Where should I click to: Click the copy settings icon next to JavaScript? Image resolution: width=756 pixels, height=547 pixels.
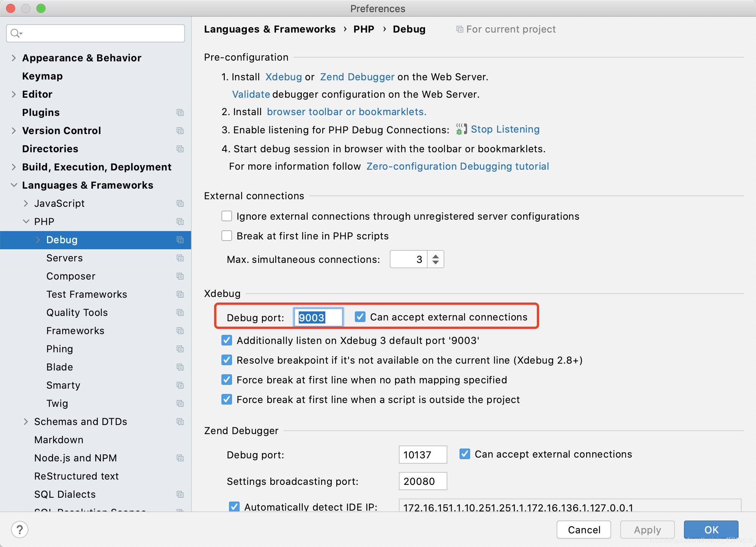coord(180,203)
